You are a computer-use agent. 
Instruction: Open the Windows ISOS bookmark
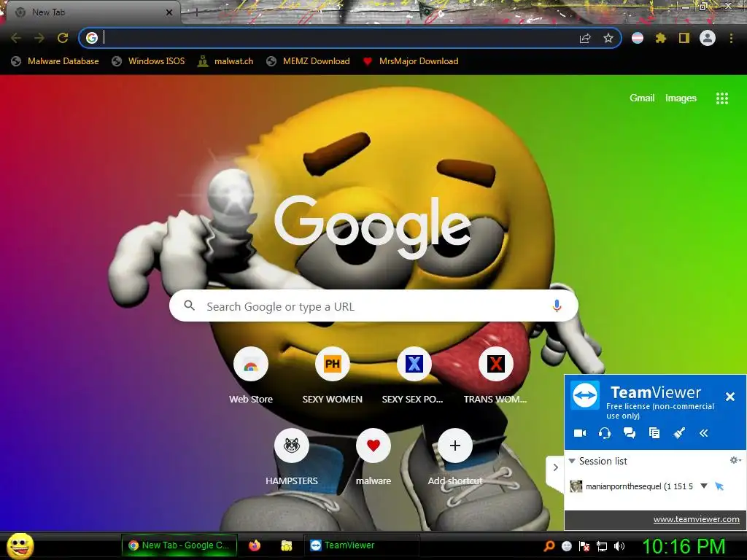[148, 61]
